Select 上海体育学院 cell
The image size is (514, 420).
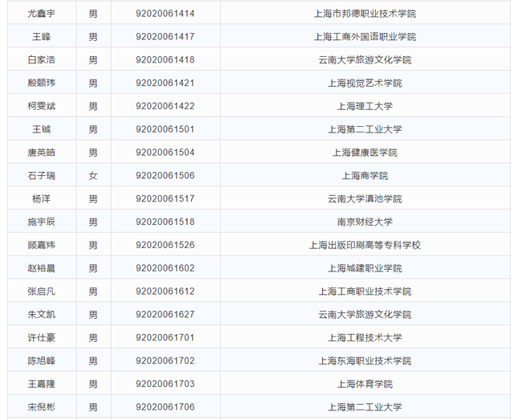point(365,384)
